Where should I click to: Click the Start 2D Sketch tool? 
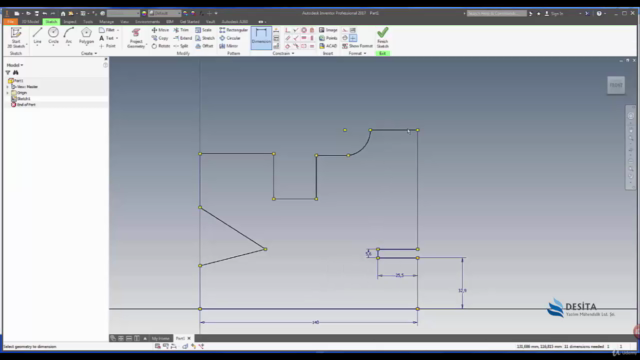pos(16,38)
